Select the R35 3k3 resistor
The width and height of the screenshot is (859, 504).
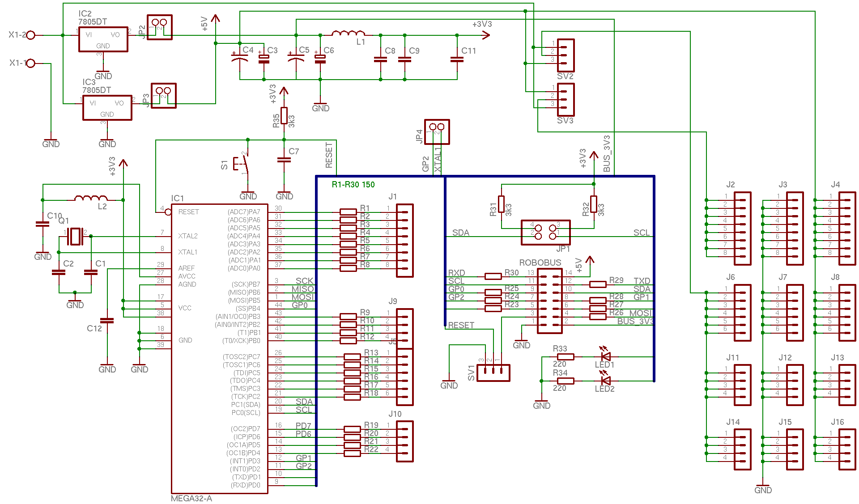[284, 115]
